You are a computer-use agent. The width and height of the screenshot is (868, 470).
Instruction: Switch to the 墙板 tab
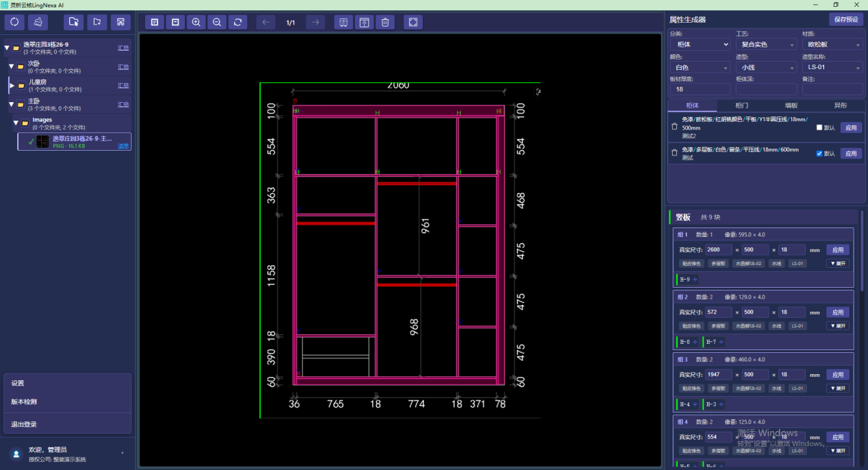click(x=791, y=106)
